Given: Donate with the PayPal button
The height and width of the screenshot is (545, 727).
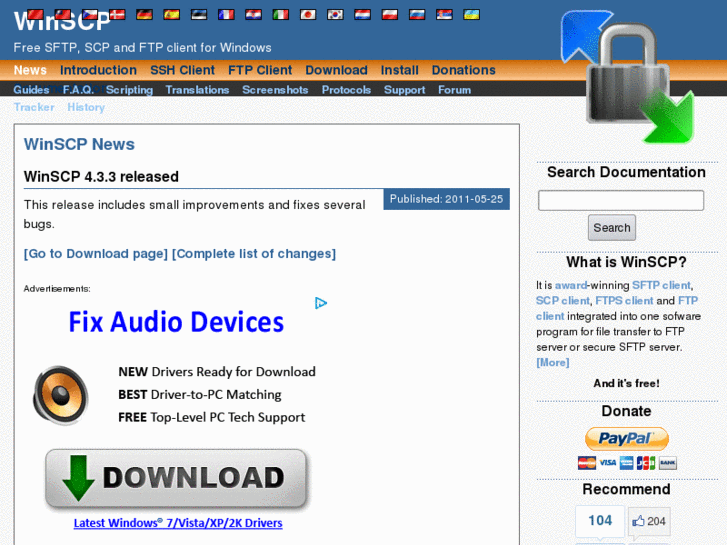Looking at the screenshot, I should coord(627,439).
